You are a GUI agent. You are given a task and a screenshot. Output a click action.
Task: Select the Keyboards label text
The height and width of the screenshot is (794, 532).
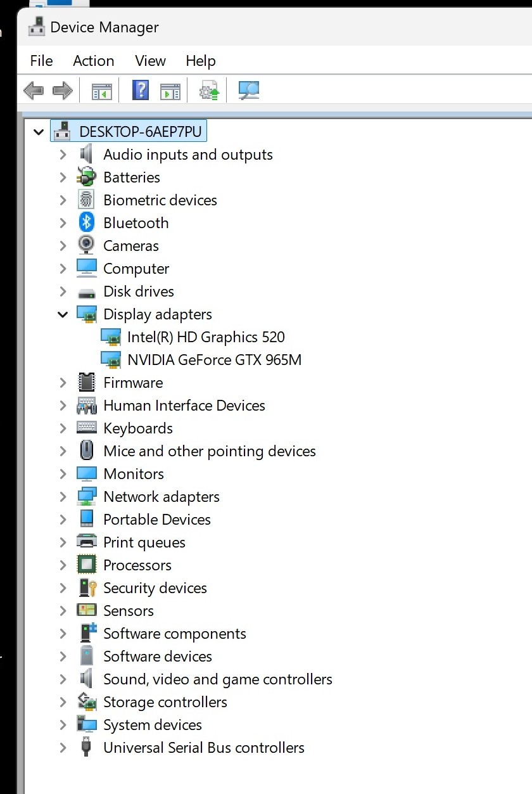(x=138, y=428)
